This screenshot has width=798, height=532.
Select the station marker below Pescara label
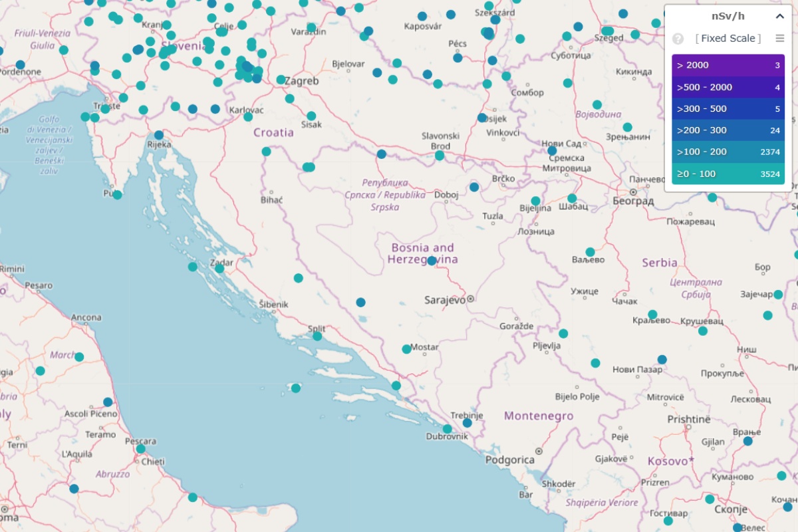140,449
